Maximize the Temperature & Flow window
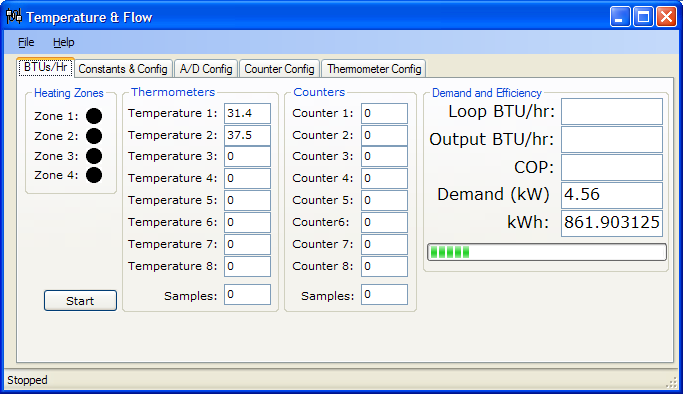Screen dimensions: 683x394 [x=643, y=17]
